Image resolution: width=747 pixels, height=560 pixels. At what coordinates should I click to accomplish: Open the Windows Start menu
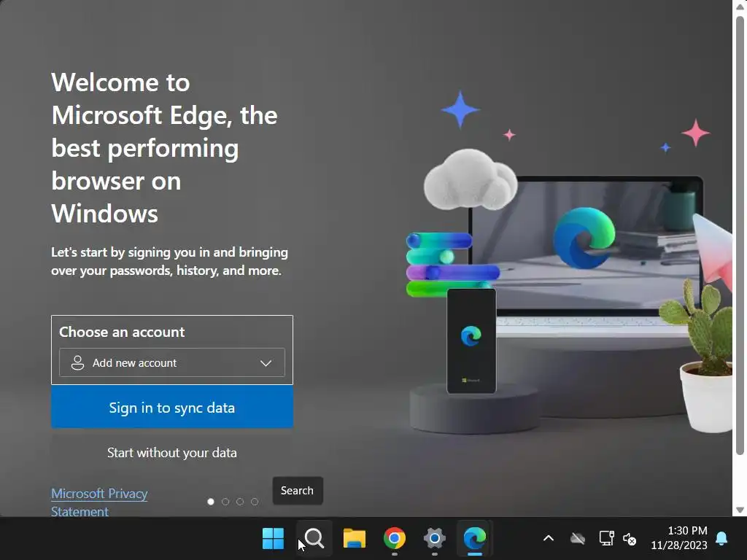point(273,539)
